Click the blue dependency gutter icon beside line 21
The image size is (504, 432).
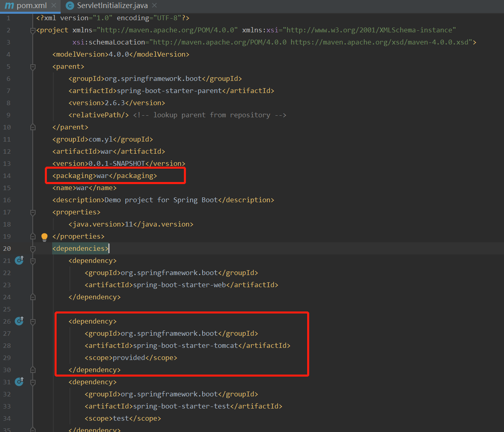19,260
